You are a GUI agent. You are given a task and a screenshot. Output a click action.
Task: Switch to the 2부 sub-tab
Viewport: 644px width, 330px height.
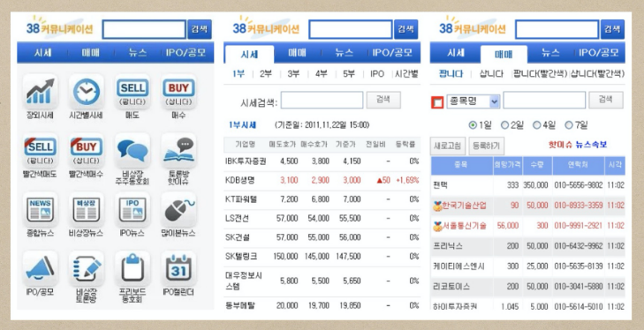(266, 74)
